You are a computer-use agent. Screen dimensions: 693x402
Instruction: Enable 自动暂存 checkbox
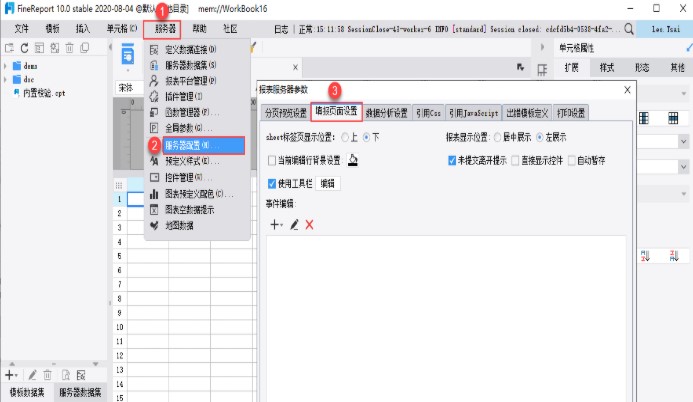pyautogui.click(x=572, y=160)
